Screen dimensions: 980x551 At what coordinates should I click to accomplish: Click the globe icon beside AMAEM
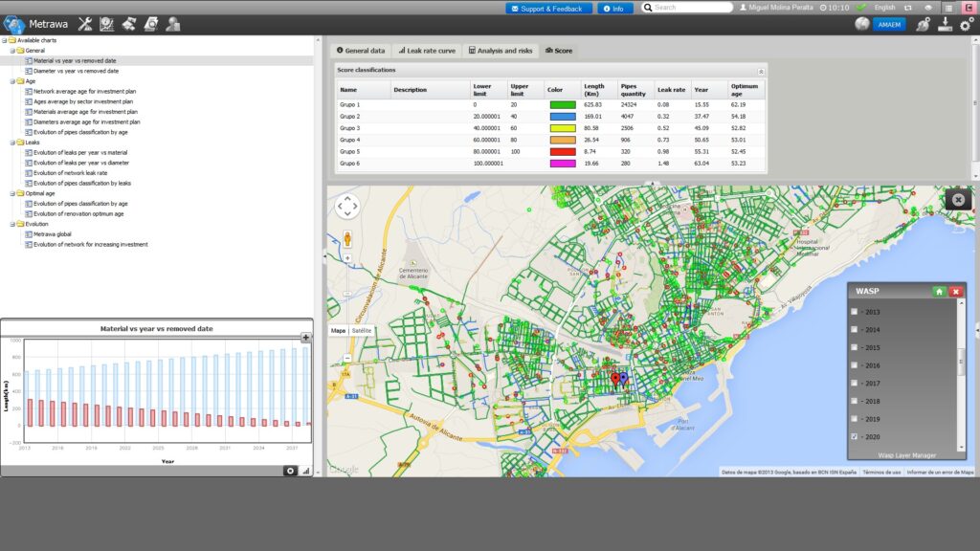(x=862, y=24)
